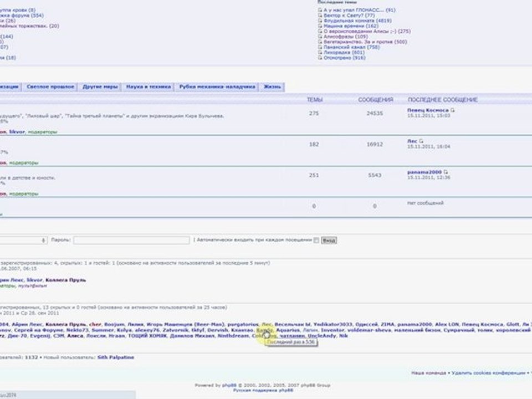Open topic 'О вероисповедании Алисы :-) (275)'
This screenshot has height=399, width=532.
pyautogui.click(x=367, y=31)
